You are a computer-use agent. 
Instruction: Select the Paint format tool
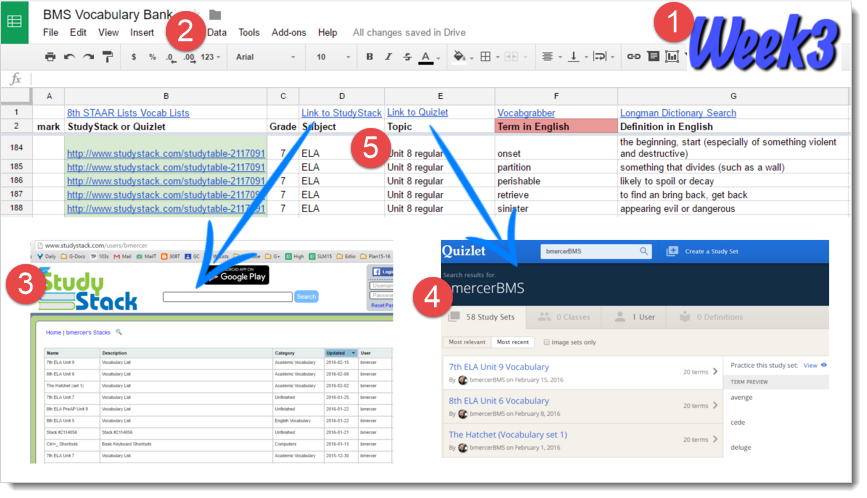tap(107, 56)
